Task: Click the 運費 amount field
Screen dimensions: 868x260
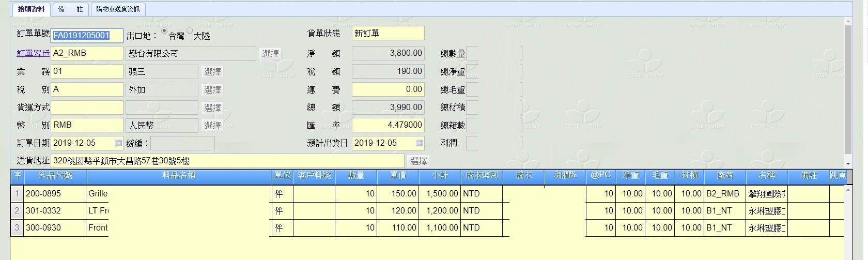Action: [388, 89]
